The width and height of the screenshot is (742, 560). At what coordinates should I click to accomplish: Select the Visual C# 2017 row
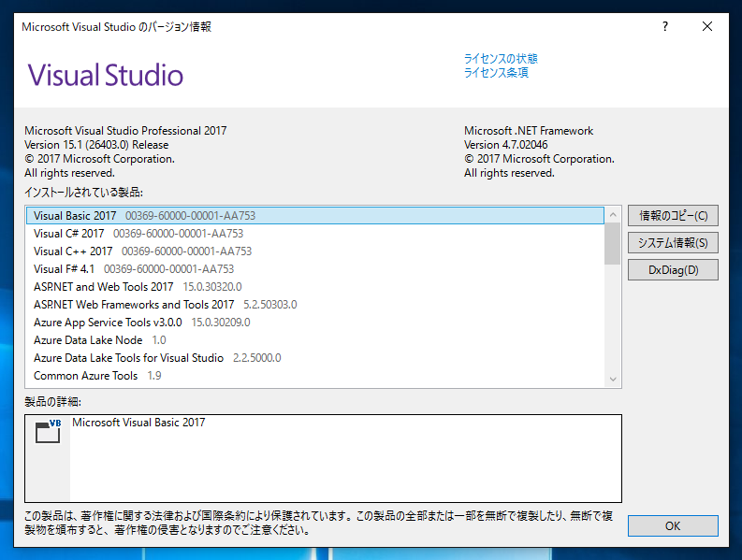[x=315, y=234]
